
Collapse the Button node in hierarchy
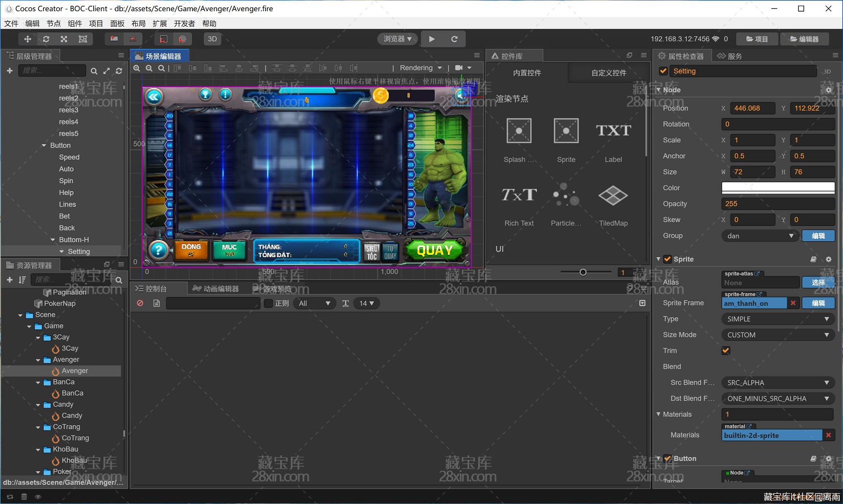click(x=44, y=145)
